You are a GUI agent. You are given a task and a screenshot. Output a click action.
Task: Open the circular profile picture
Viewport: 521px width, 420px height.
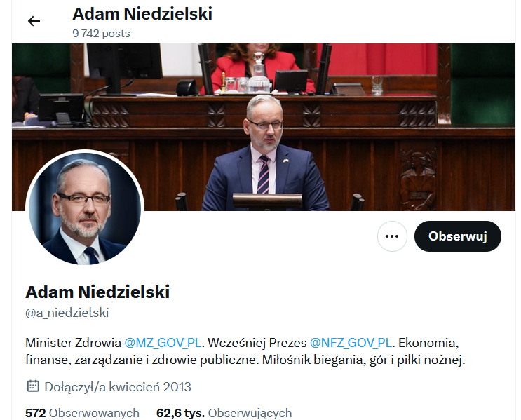click(85, 209)
